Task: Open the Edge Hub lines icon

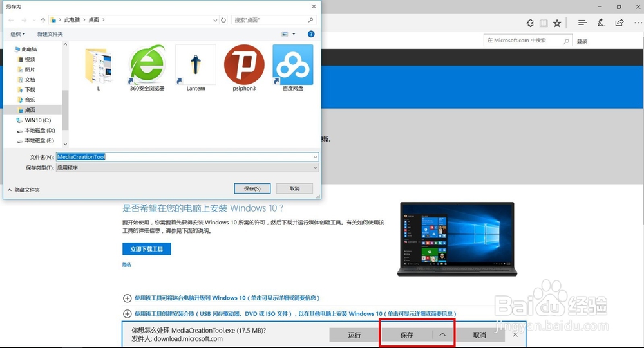Action: [x=582, y=23]
